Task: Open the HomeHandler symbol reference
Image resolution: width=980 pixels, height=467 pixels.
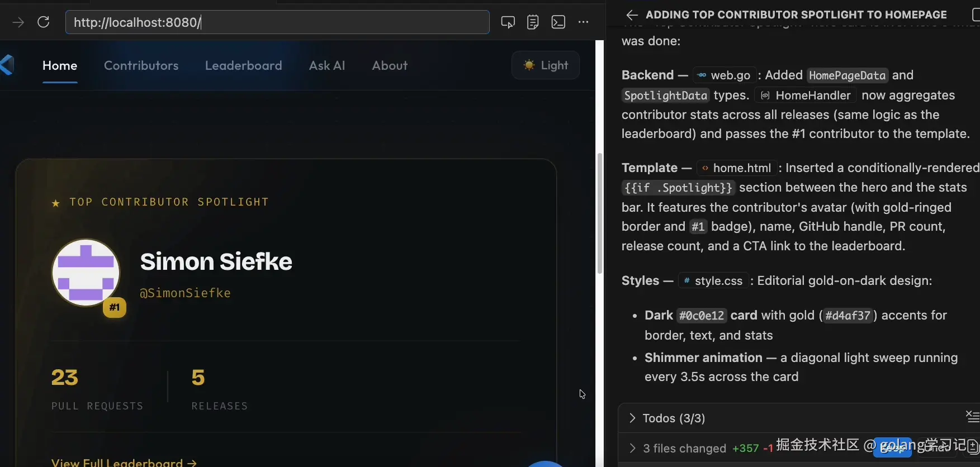Action: coord(806,96)
